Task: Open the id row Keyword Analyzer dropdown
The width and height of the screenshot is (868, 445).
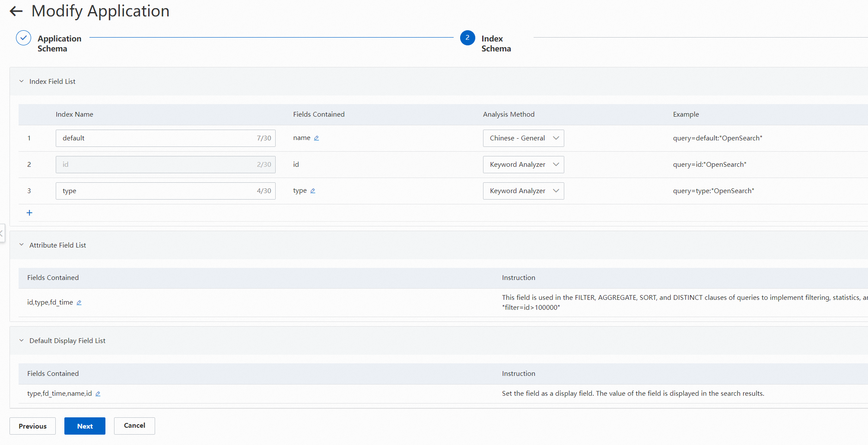Action: coord(523,165)
